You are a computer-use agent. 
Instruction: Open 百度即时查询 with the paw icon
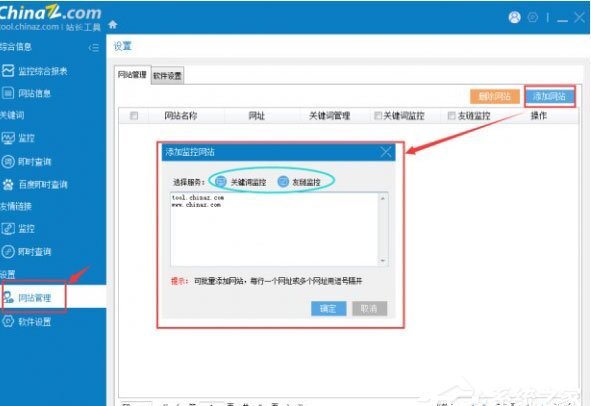point(34,185)
